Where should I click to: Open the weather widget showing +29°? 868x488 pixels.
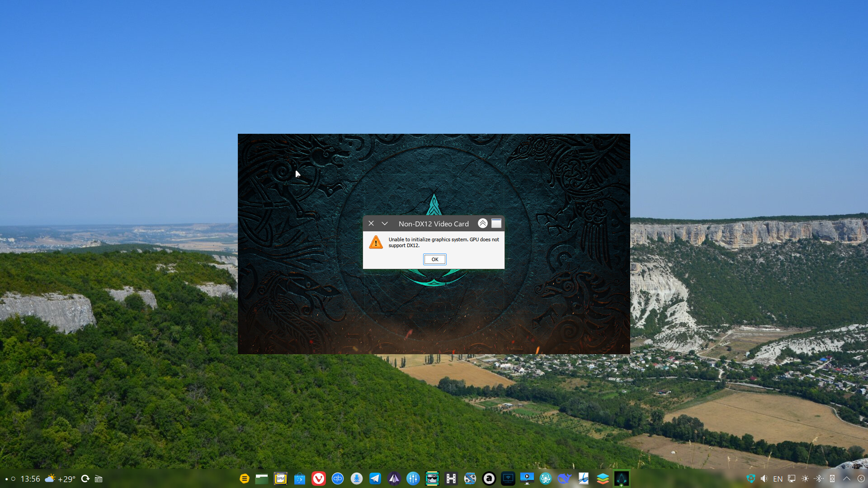tap(60, 479)
